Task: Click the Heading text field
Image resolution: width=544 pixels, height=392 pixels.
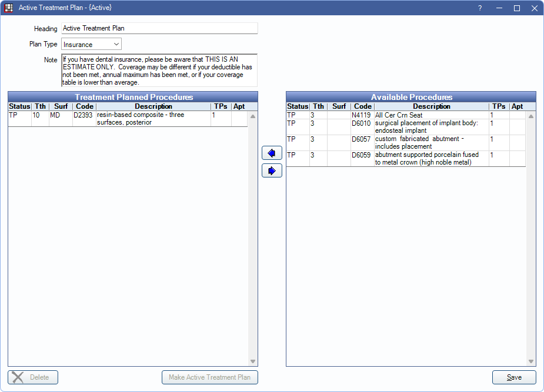Action: 159,28
